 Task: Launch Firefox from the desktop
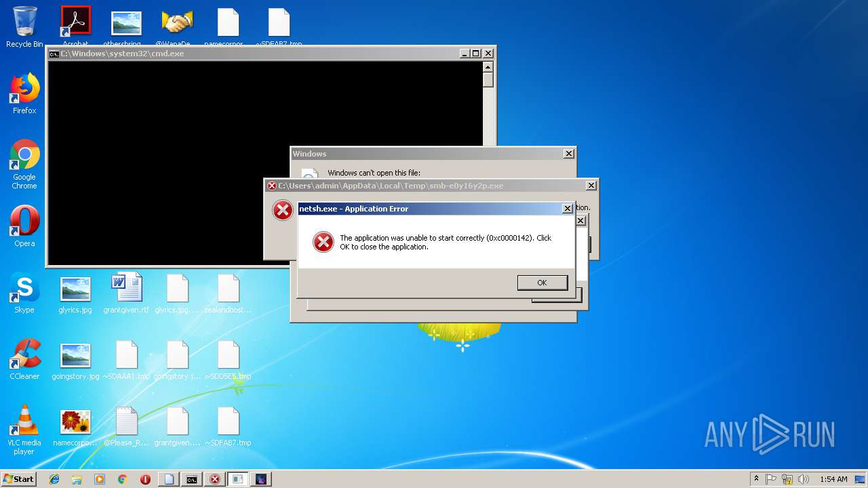click(24, 94)
